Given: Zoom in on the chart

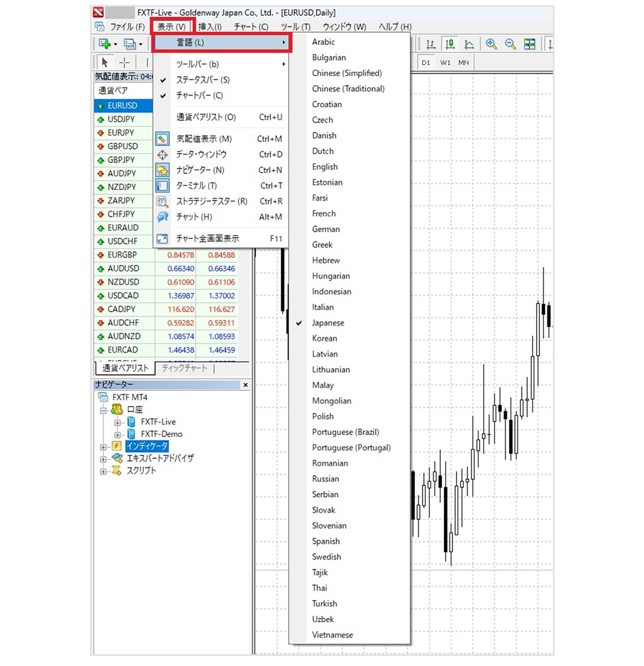Looking at the screenshot, I should pos(491,44).
